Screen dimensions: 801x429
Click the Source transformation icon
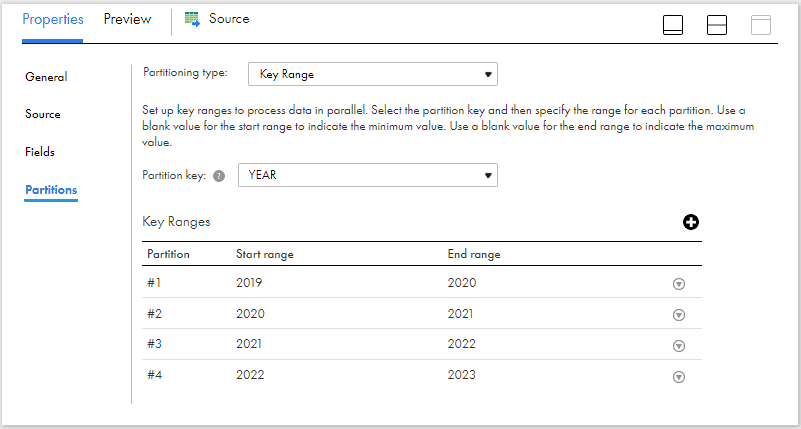point(192,19)
